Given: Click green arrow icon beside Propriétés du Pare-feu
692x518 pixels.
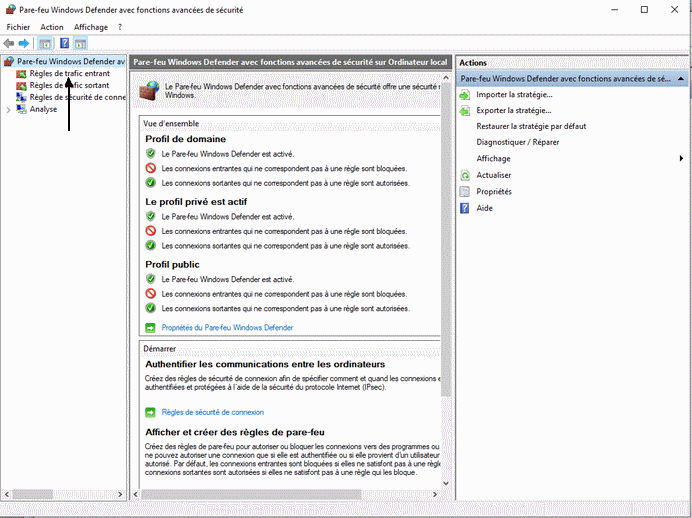Looking at the screenshot, I should tap(150, 328).
